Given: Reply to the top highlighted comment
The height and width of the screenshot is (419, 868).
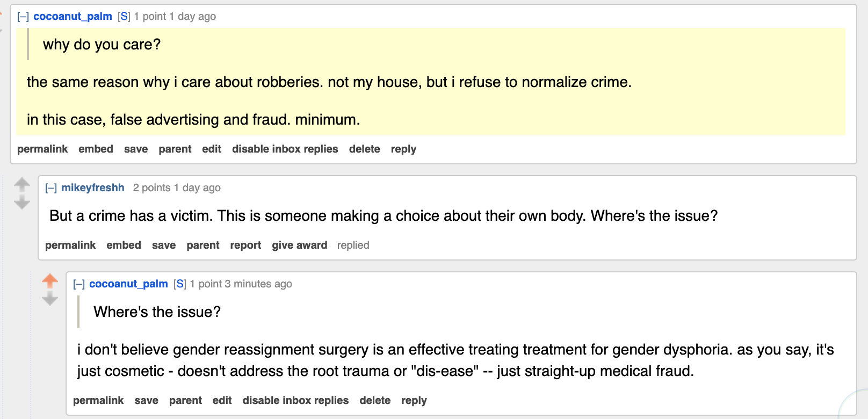Looking at the screenshot, I should pyautogui.click(x=403, y=149).
